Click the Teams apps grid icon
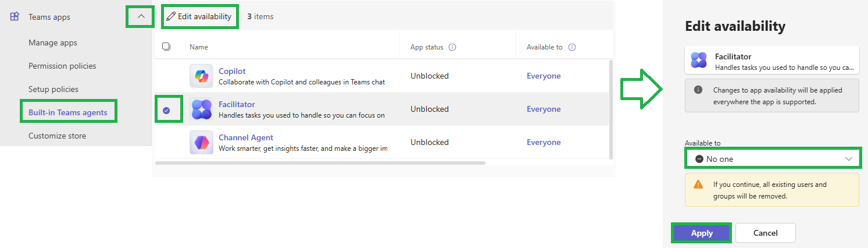This screenshot has height=248, width=868. click(15, 17)
